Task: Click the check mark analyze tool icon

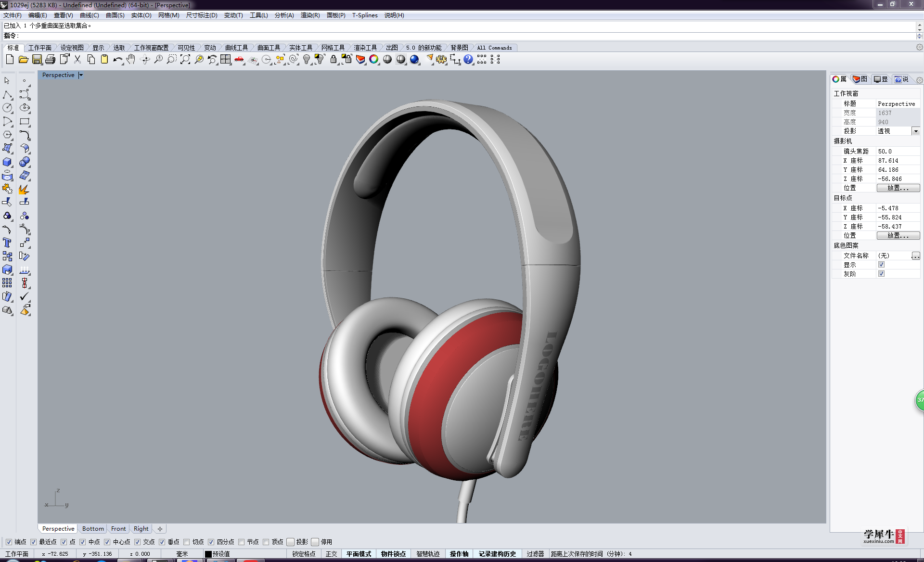Action: (x=25, y=296)
